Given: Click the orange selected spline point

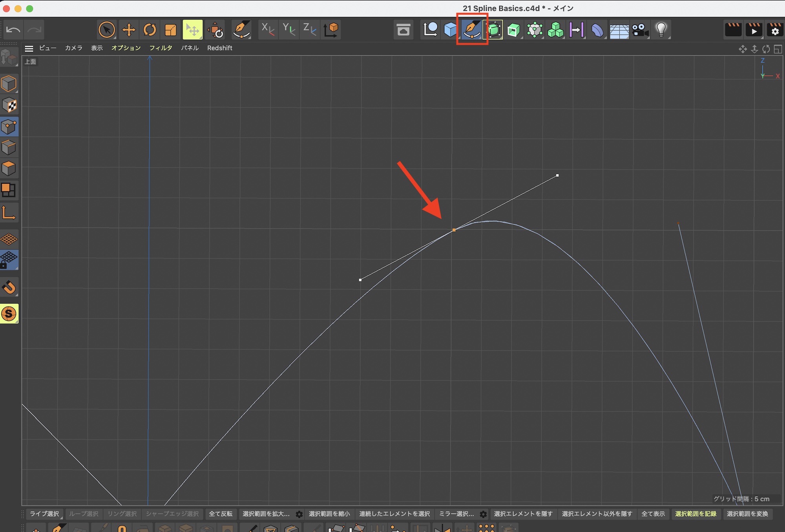Looking at the screenshot, I should click(454, 230).
